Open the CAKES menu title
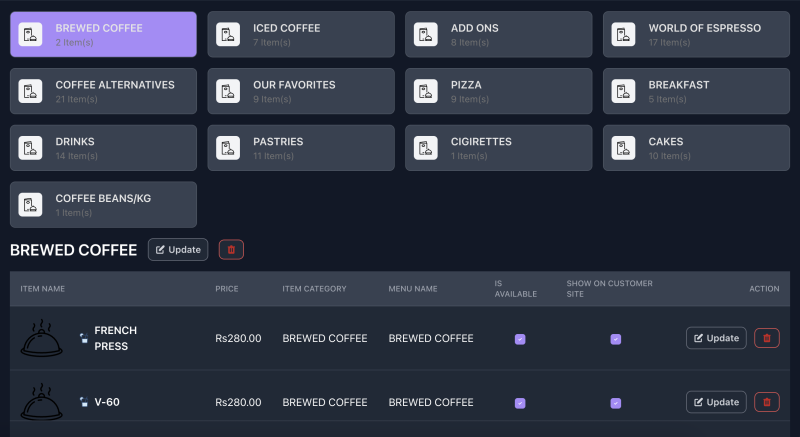This screenshot has width=800, height=437. tap(665, 141)
